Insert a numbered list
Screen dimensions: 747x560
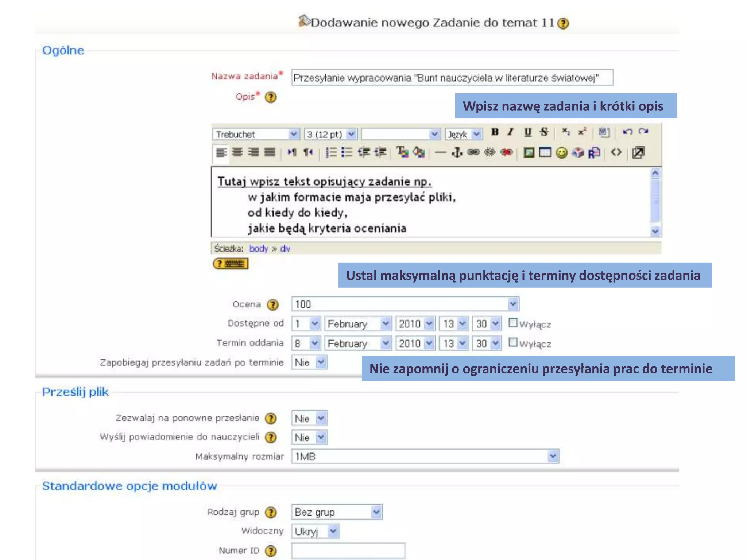(x=331, y=152)
